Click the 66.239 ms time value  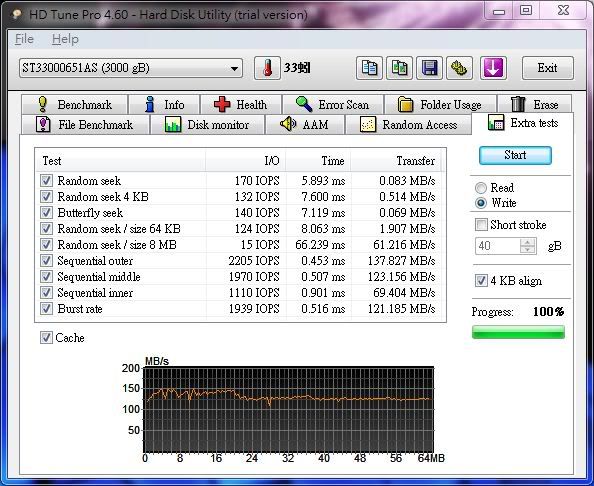pos(320,245)
